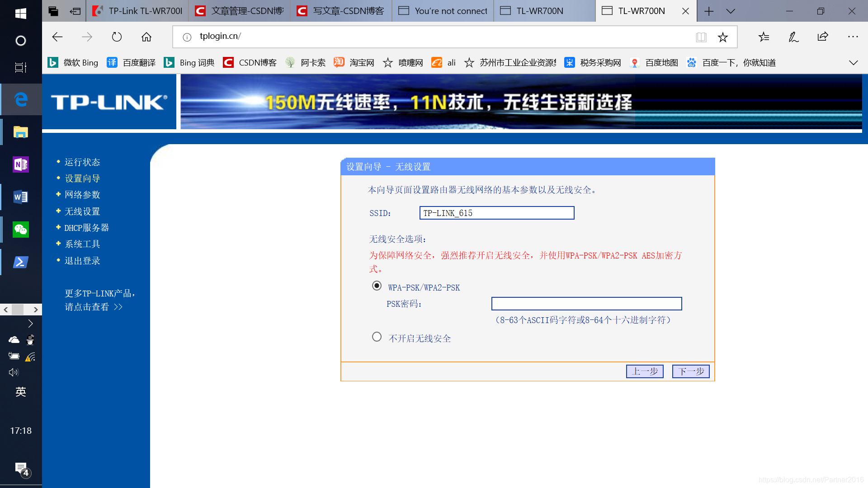
Task: Add tplogin.cn to favorites via the star icon
Action: [723, 37]
